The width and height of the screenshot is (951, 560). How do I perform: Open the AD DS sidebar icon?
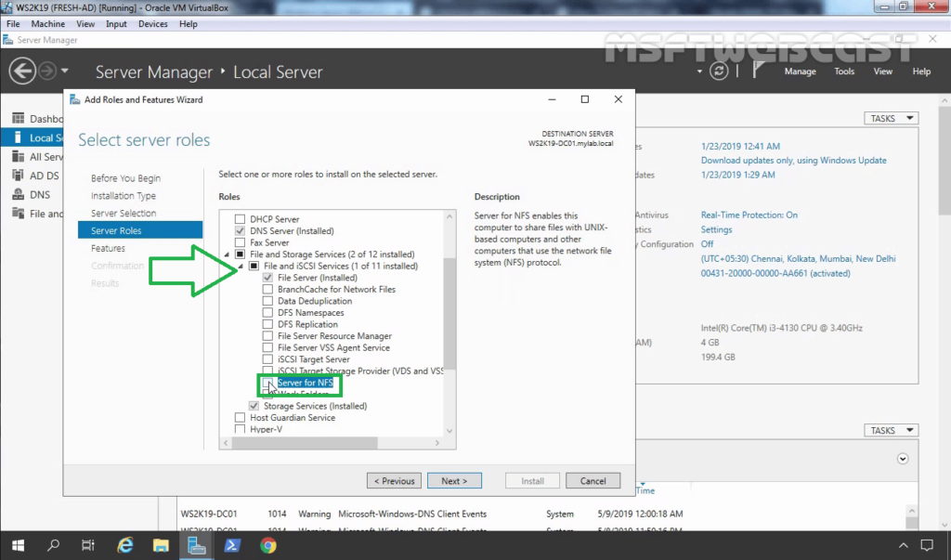coord(19,176)
